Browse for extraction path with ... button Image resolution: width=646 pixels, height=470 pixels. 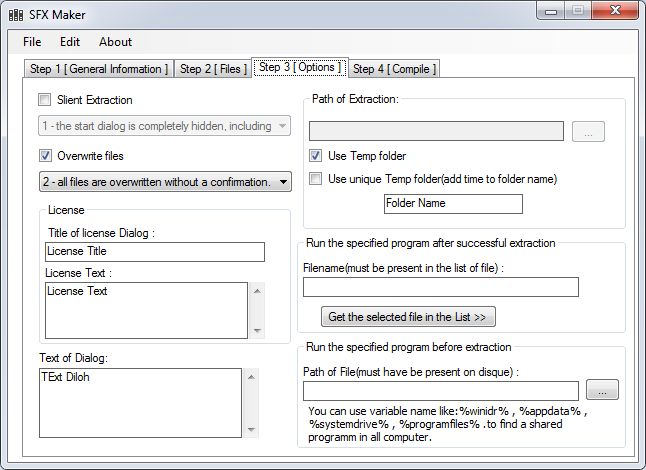click(x=588, y=131)
